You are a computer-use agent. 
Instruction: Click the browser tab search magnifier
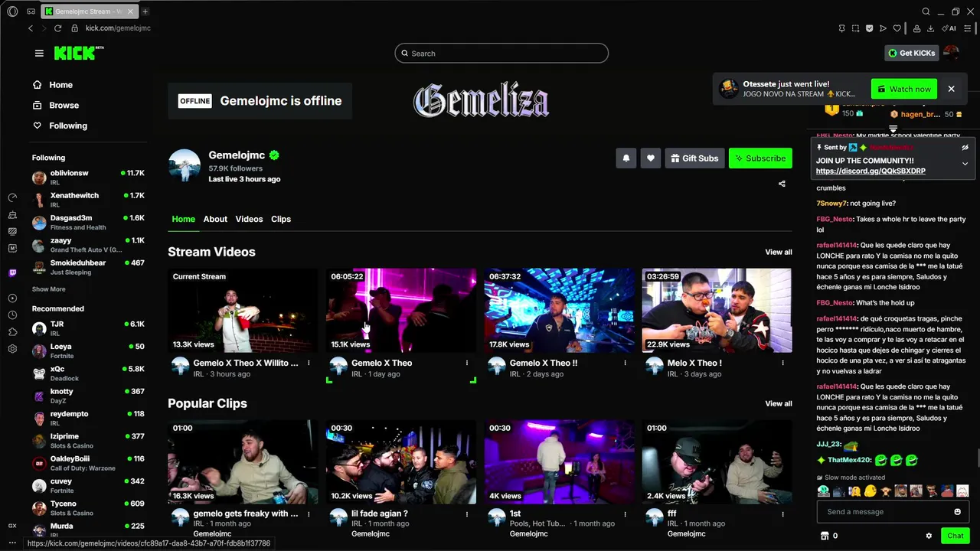(x=926, y=11)
